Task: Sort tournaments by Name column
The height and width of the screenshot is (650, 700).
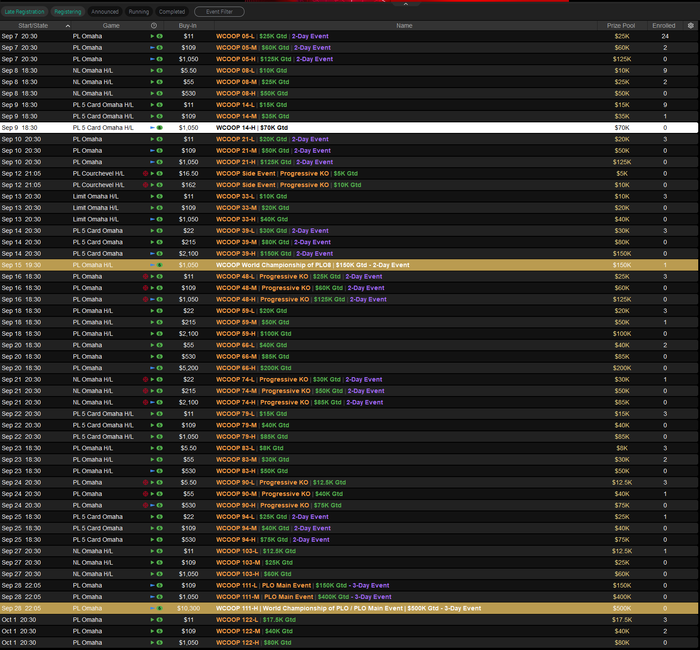Action: 404,25
